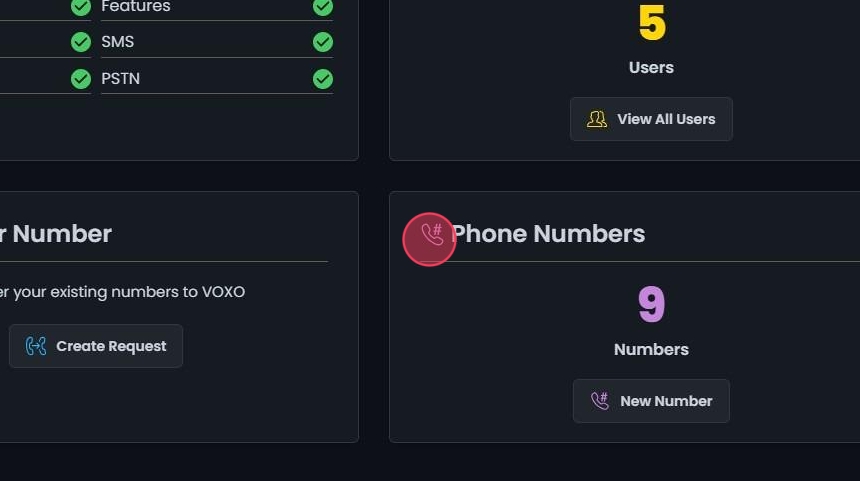Viewport: 860px width, 481px height.
Task: Click the purple 9 numbers count
Action: [651, 305]
